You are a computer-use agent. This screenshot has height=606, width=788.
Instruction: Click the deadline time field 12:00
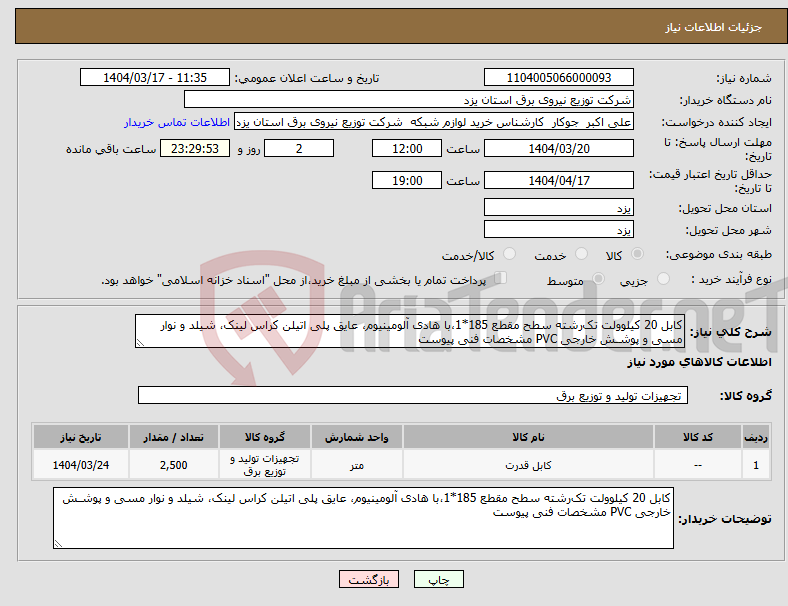(x=407, y=148)
